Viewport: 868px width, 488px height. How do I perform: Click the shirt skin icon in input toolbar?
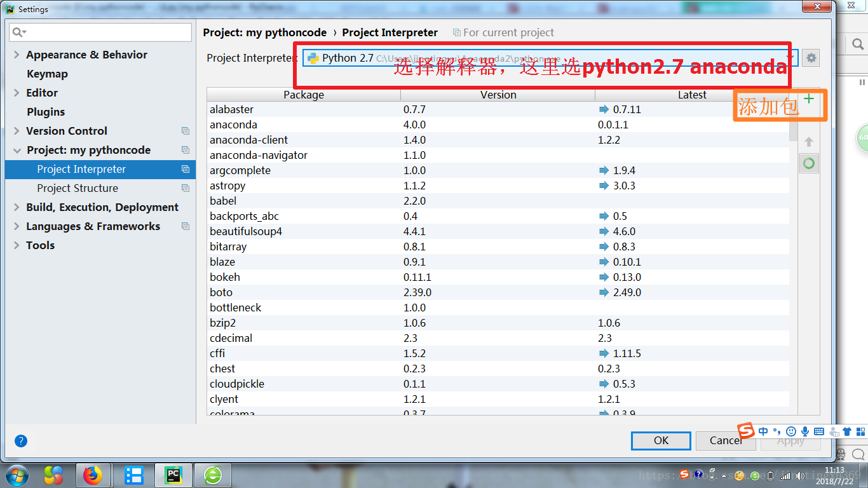846,431
